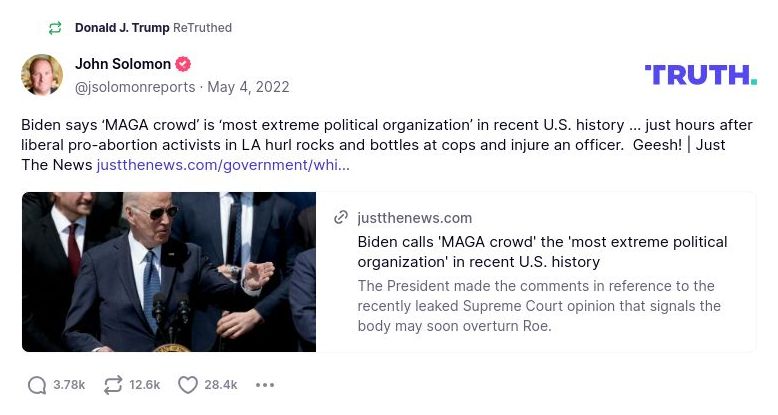Open the three-dot more options menu
This screenshot has width=778, height=415.
(x=264, y=385)
